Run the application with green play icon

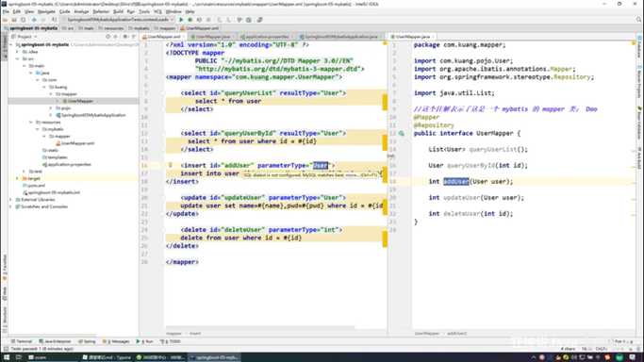click(181, 20)
